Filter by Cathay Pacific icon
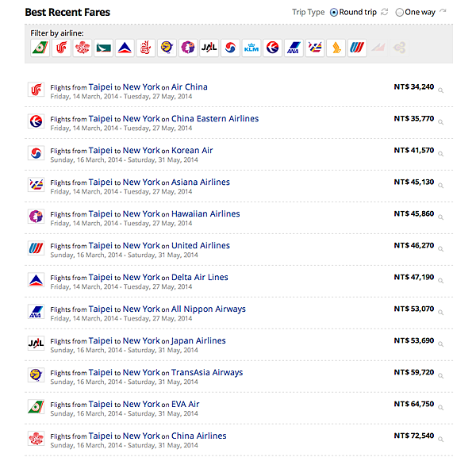The width and height of the screenshot is (476, 457). point(103,48)
